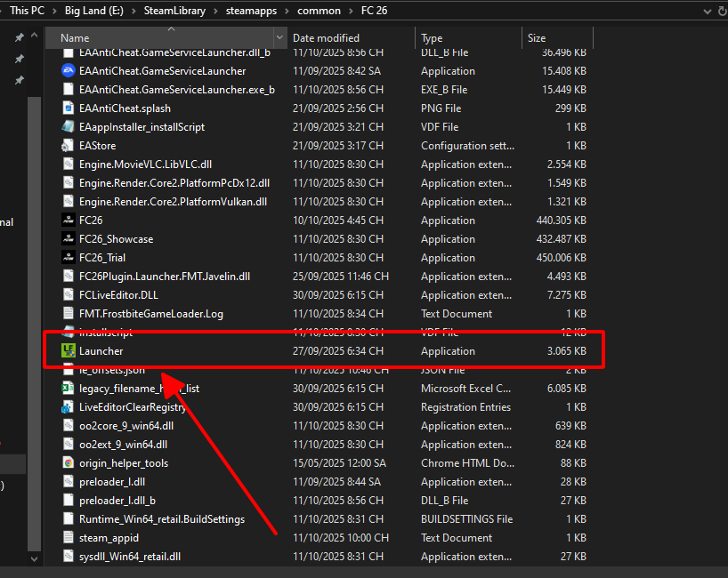Select the Launcher application icon
This screenshot has height=578, width=728.
[68, 351]
